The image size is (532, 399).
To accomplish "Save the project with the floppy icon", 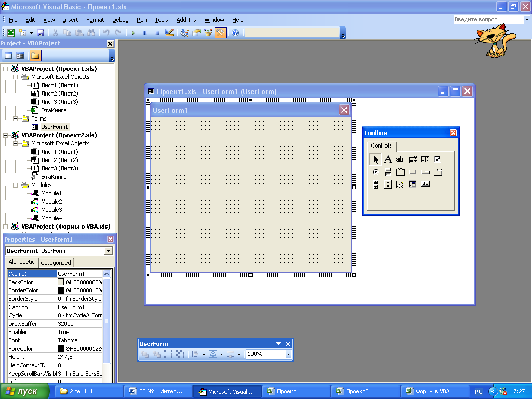I will [x=41, y=33].
